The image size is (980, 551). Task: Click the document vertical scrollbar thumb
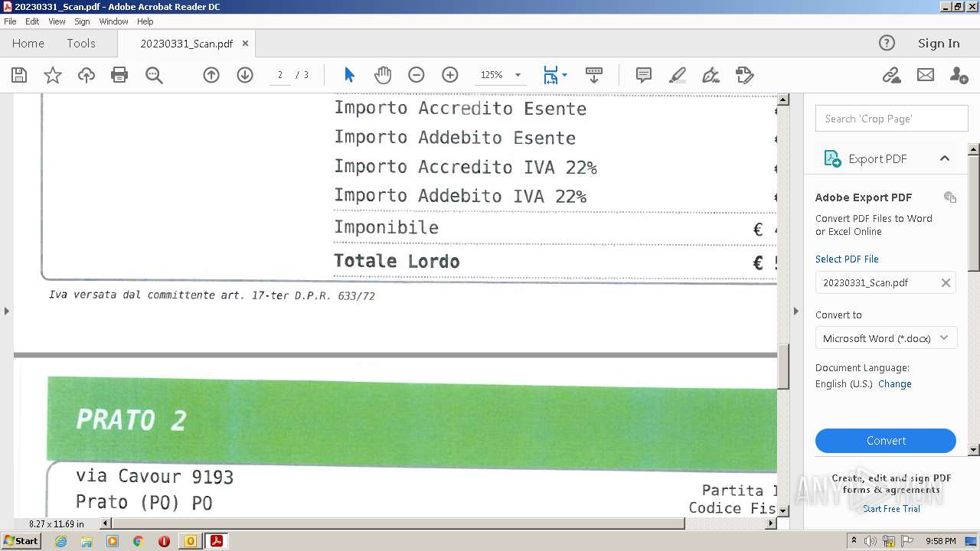click(783, 367)
